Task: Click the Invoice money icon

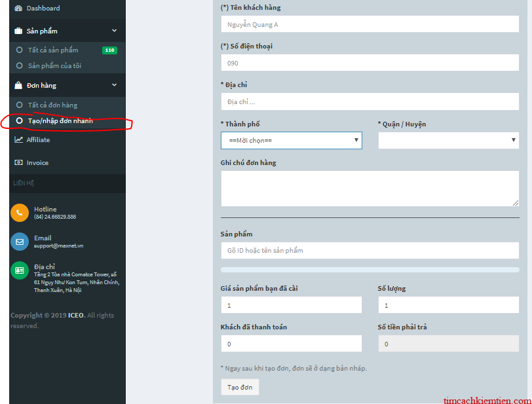Action: (18, 162)
